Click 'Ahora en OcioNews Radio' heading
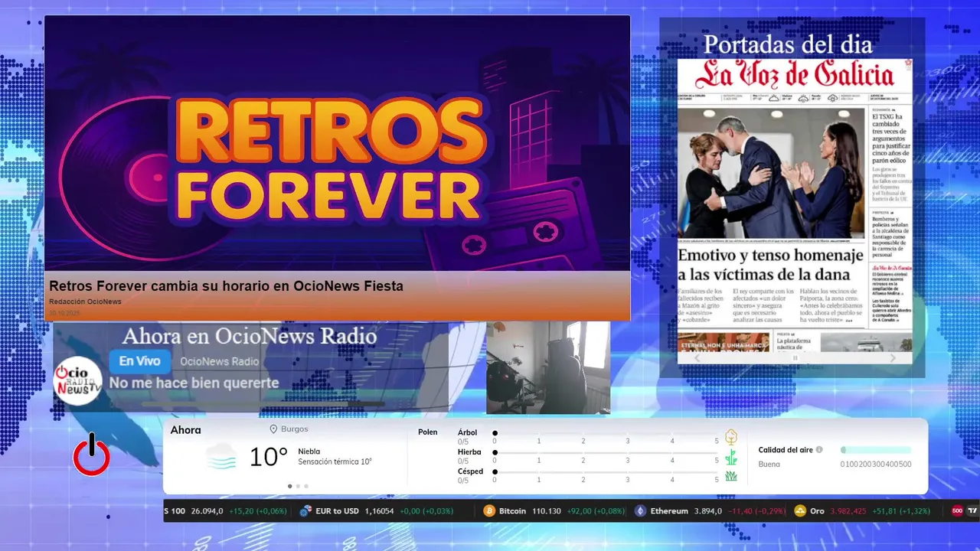 (x=250, y=336)
